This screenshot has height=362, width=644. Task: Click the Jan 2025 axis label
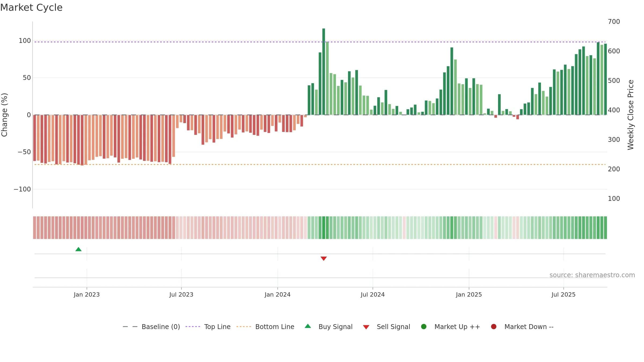tap(469, 295)
